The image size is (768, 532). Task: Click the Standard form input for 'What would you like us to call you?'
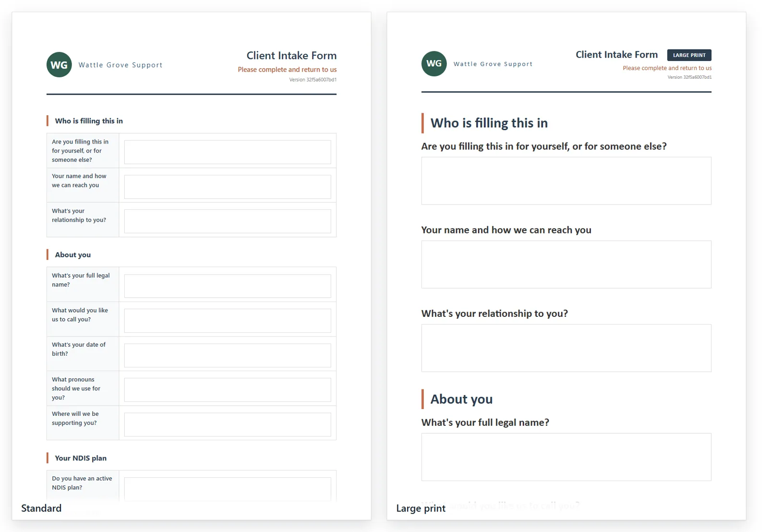(228, 321)
